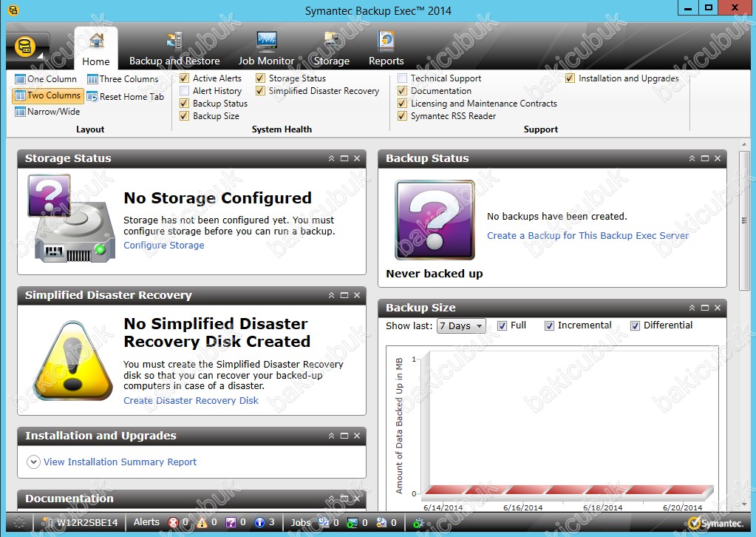This screenshot has width=756, height=537.
Task: Click the second Jobs icon in status bar
Action: pyautogui.click(x=353, y=522)
